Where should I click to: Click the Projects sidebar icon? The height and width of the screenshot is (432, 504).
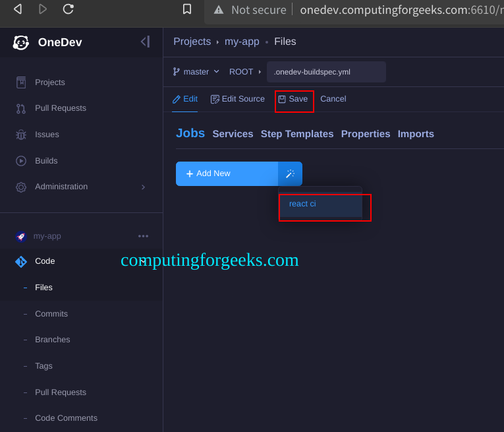(21, 82)
